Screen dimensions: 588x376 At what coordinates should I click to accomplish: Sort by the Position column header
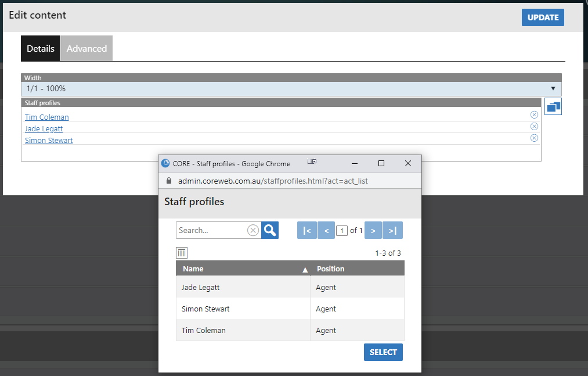(330, 268)
